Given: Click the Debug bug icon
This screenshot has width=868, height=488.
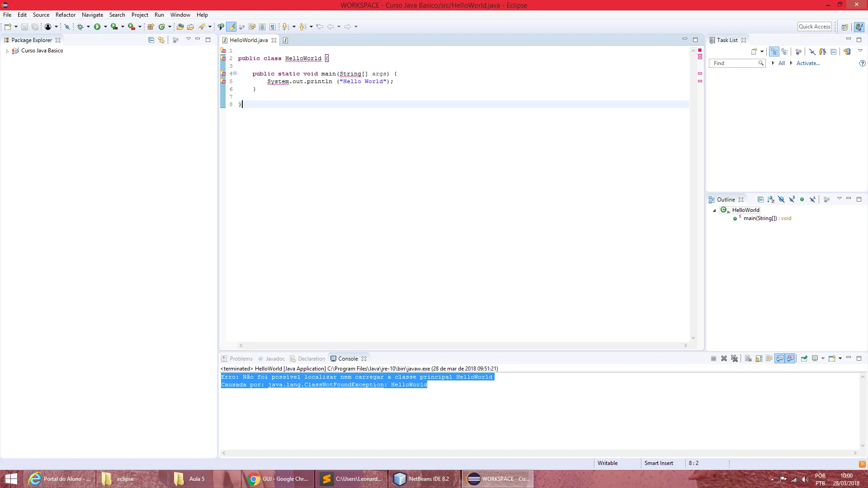Looking at the screenshot, I should coord(80,27).
